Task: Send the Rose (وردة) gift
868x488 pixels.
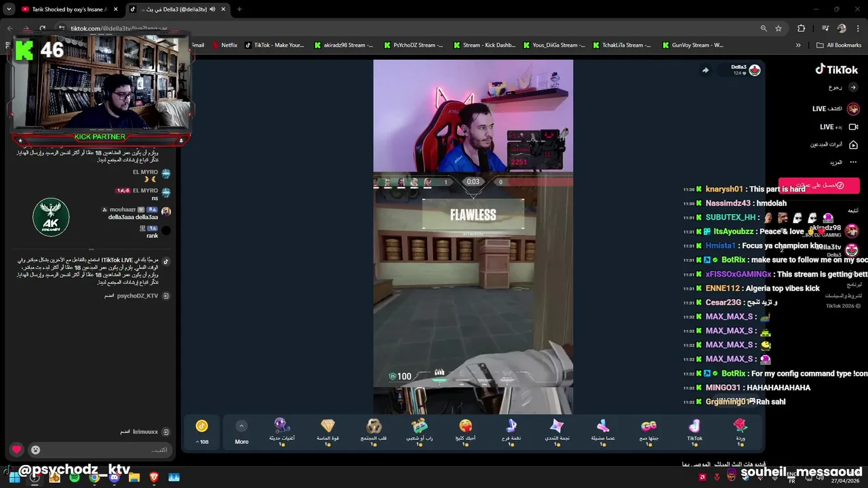Action: pyautogui.click(x=740, y=431)
